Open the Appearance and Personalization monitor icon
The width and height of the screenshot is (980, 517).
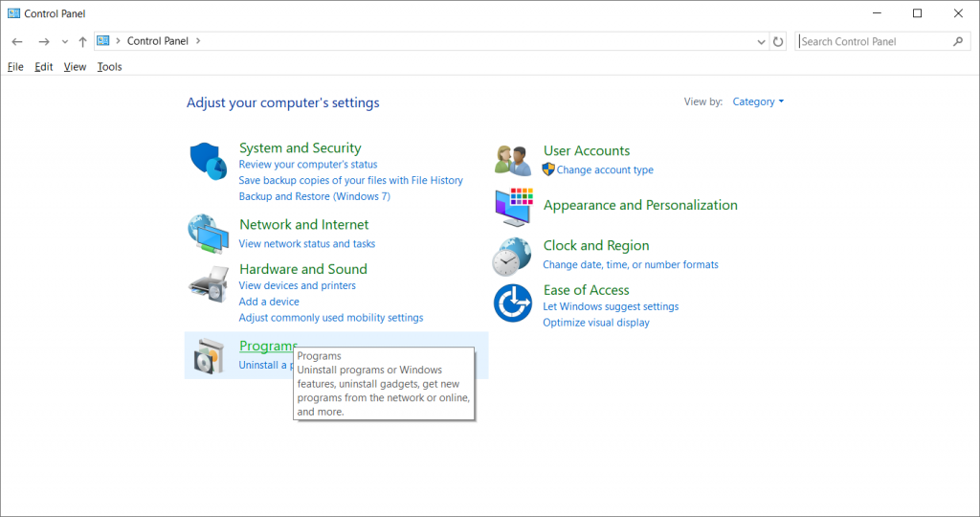pos(514,207)
